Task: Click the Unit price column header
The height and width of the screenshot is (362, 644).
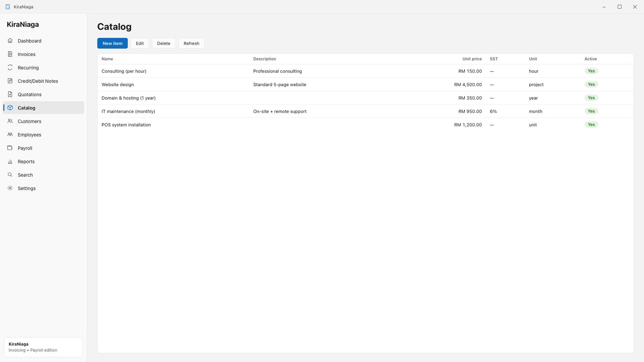Action: click(x=472, y=59)
